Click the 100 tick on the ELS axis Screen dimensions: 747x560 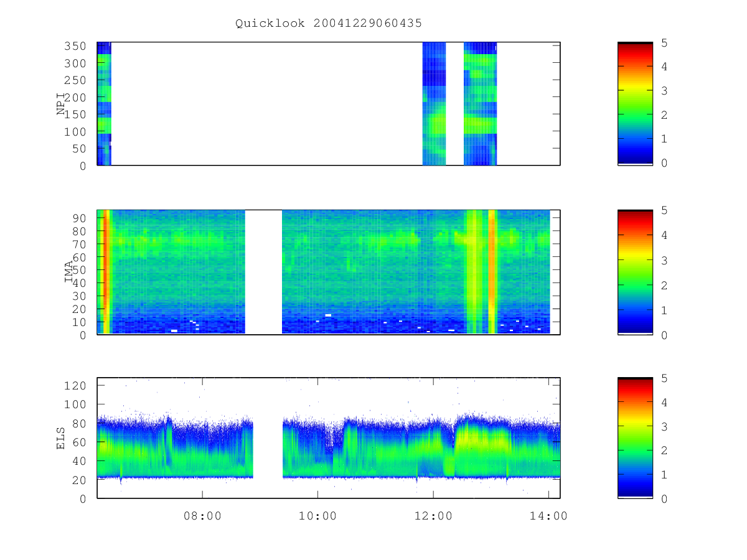click(75, 404)
